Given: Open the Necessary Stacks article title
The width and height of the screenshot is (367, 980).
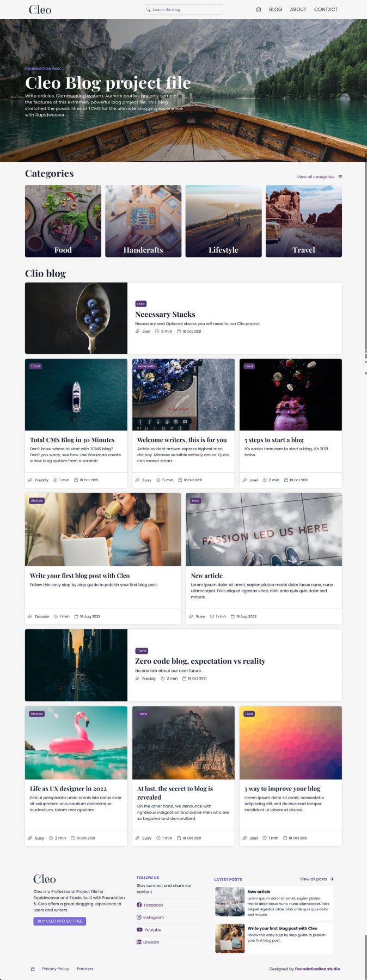Looking at the screenshot, I should pyautogui.click(x=165, y=315).
